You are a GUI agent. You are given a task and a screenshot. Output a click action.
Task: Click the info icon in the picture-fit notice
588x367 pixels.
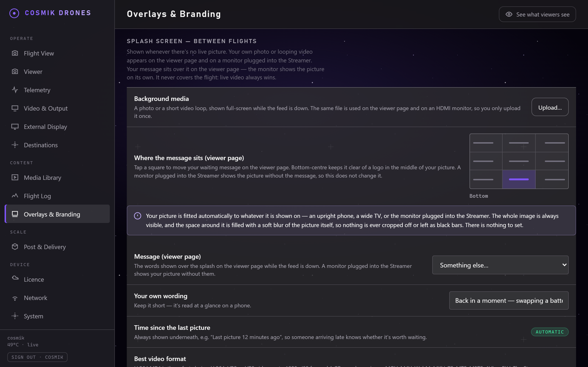(138, 216)
